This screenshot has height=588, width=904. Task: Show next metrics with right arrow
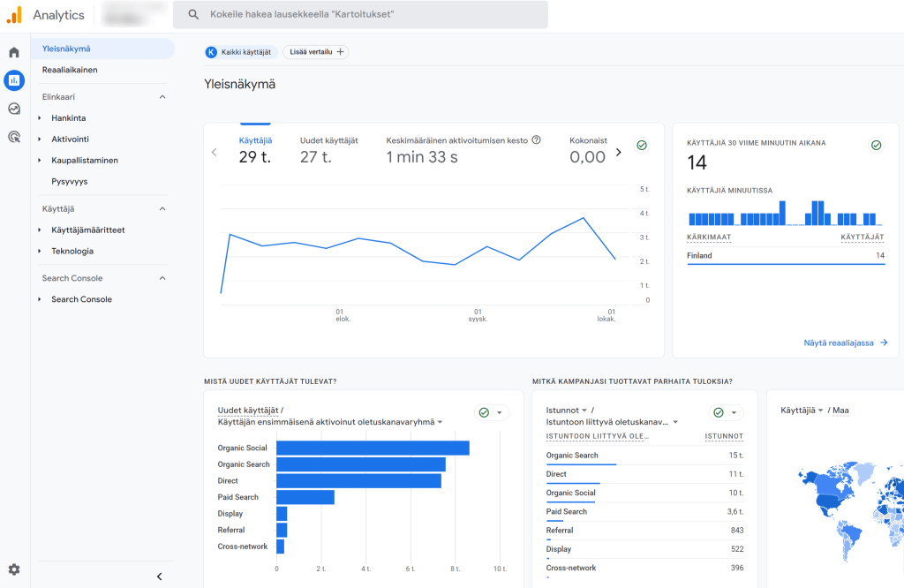tap(618, 152)
